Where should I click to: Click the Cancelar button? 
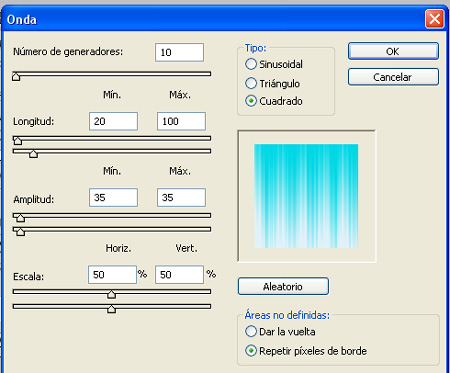click(393, 77)
